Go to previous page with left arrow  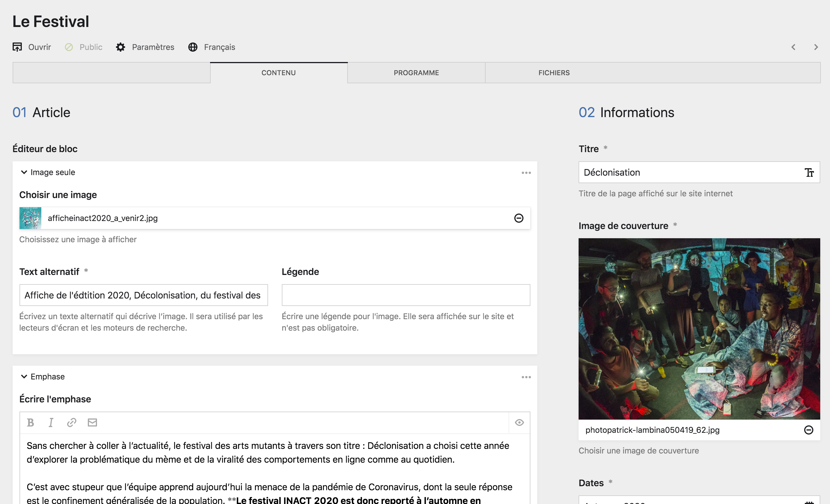tap(793, 47)
